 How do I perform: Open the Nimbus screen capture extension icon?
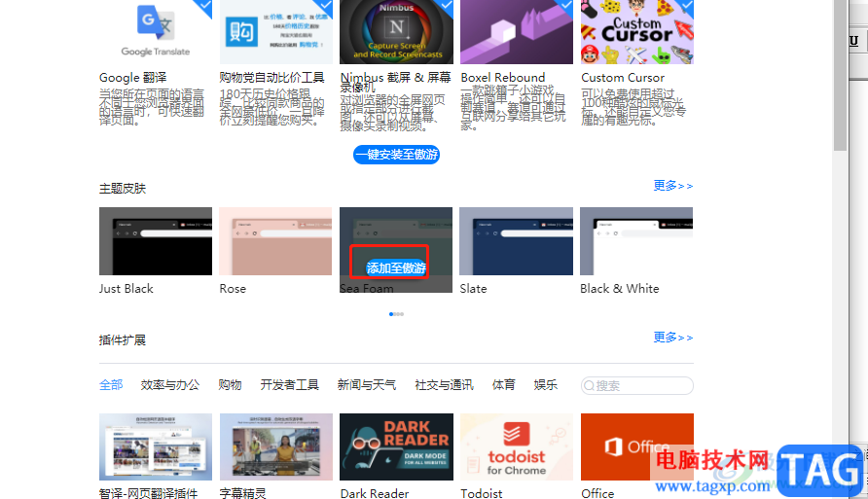[396, 32]
